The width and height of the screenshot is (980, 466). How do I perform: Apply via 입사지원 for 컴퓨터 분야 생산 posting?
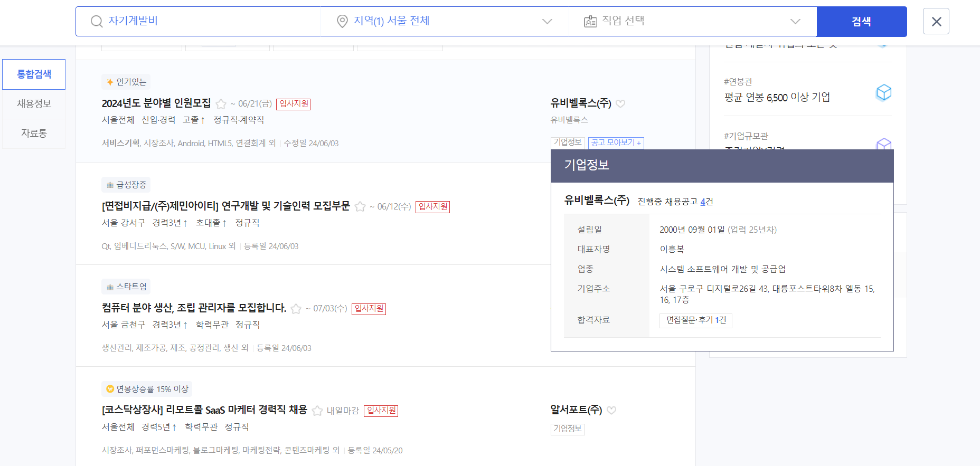coord(369,309)
